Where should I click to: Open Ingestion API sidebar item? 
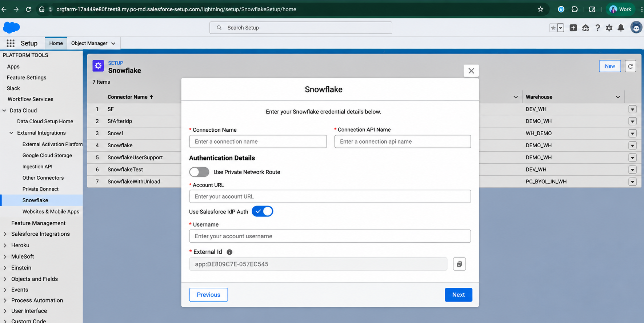coord(37,167)
